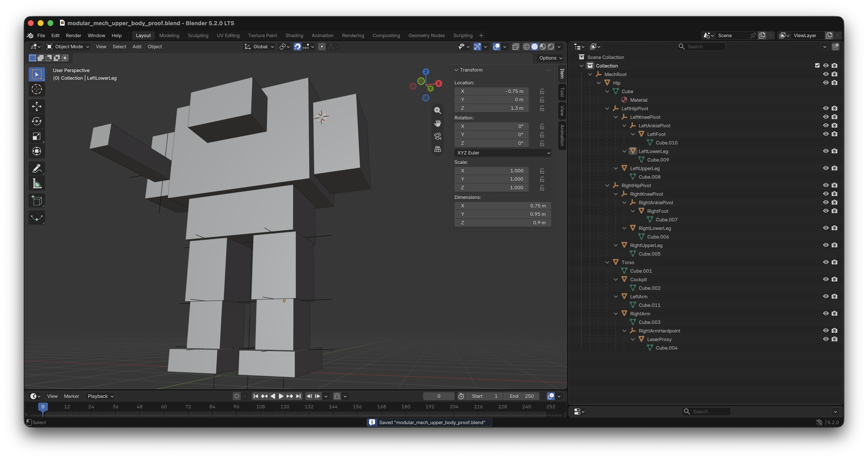Toggle camera view with the camera icon
This screenshot has height=459, width=868.
[x=437, y=136]
